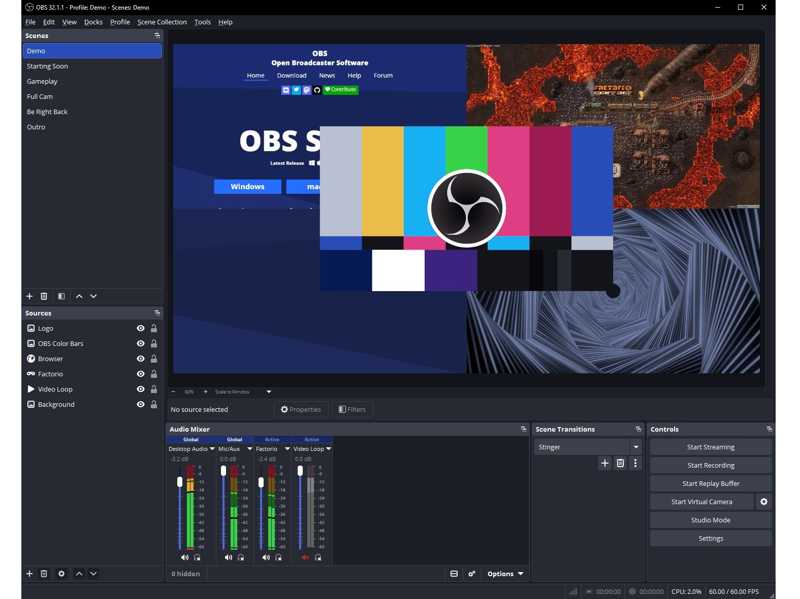Click monitoring headphone icon for Factorio
The width and height of the screenshot is (800, 599).
click(x=279, y=557)
